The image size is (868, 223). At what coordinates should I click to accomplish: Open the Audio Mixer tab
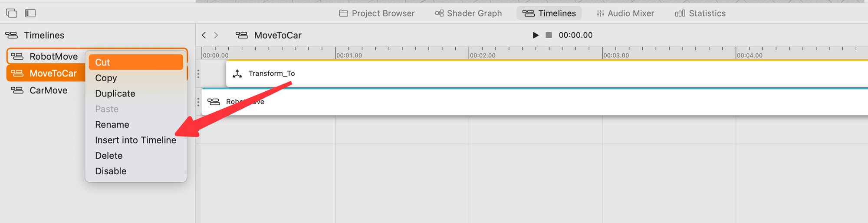[x=625, y=13]
